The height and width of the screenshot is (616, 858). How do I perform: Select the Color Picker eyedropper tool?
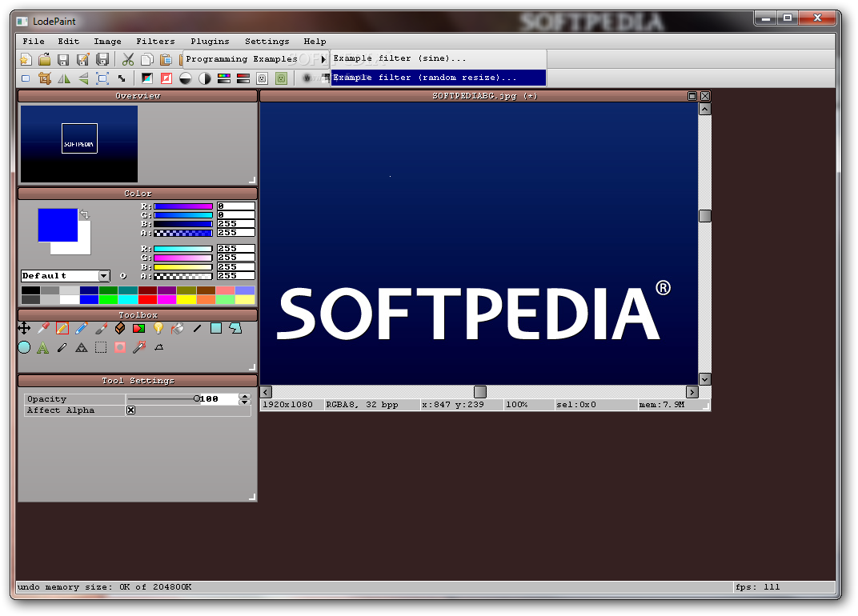[x=43, y=328]
